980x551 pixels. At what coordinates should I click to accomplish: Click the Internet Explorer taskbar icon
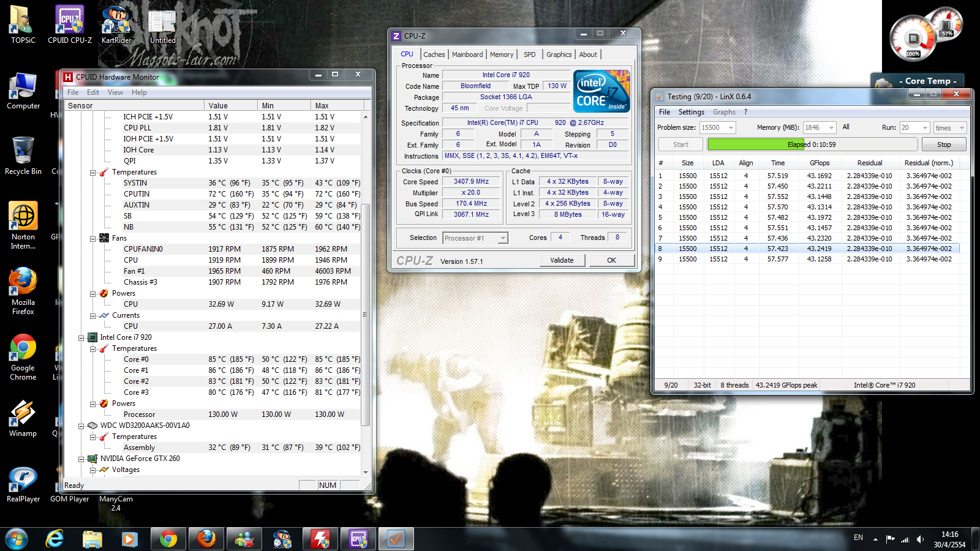click(55, 539)
